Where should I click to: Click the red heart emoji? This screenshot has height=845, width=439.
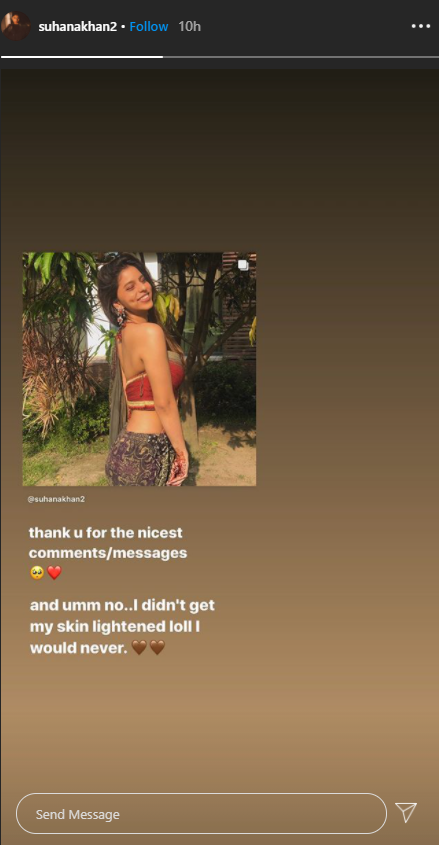pos(54,573)
